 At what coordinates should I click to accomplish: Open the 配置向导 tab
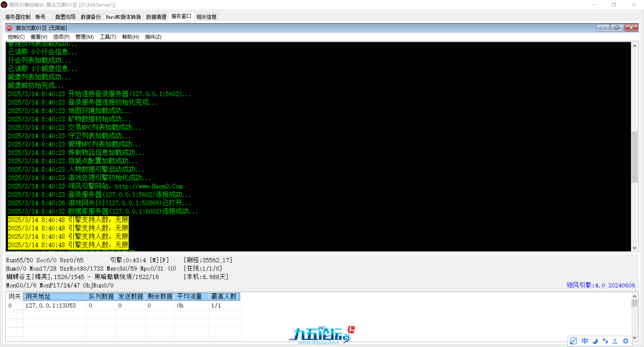65,17
